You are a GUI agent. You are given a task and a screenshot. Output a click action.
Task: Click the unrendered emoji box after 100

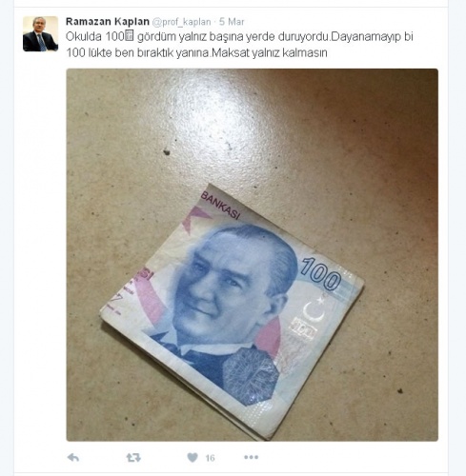(130, 37)
